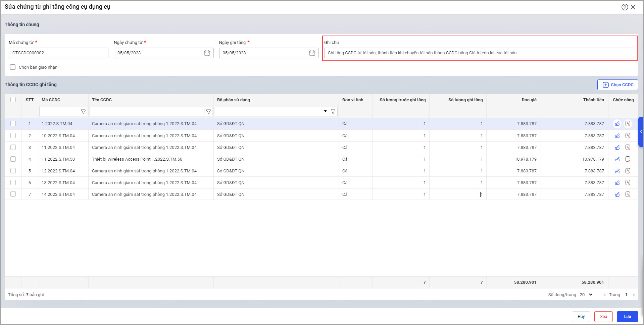
Task: Click into the Ghi chú text field
Action: pos(479,53)
